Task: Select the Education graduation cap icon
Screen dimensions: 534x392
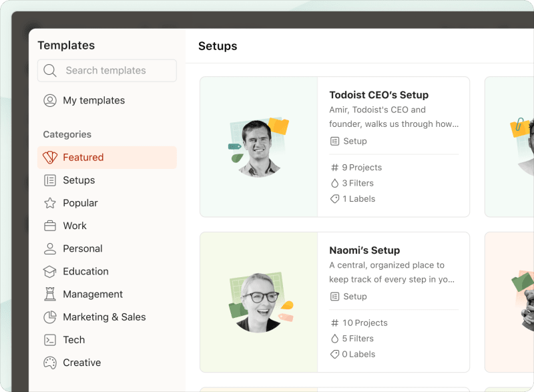Action: tap(50, 271)
